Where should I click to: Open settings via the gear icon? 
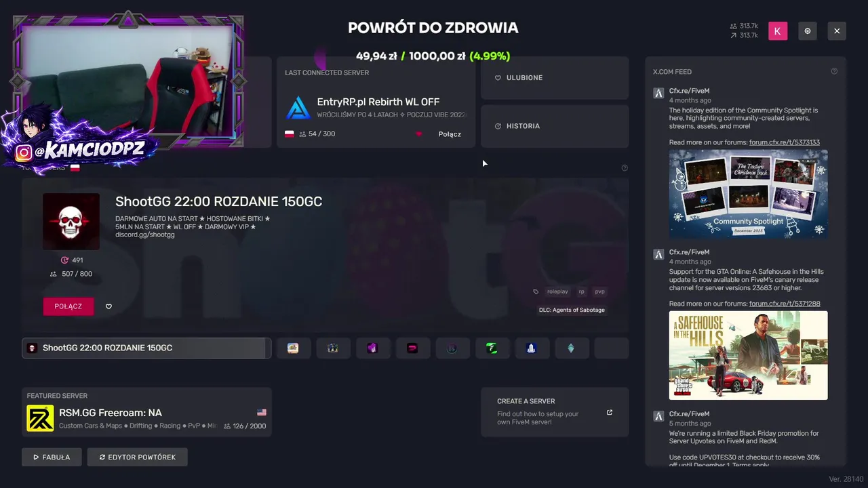(808, 30)
